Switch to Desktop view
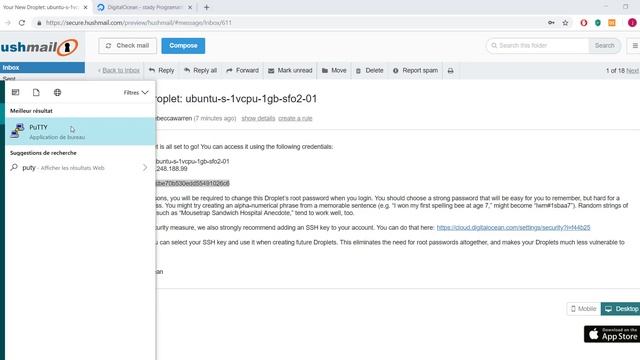This screenshot has height=360, width=640. pyautogui.click(x=621, y=309)
